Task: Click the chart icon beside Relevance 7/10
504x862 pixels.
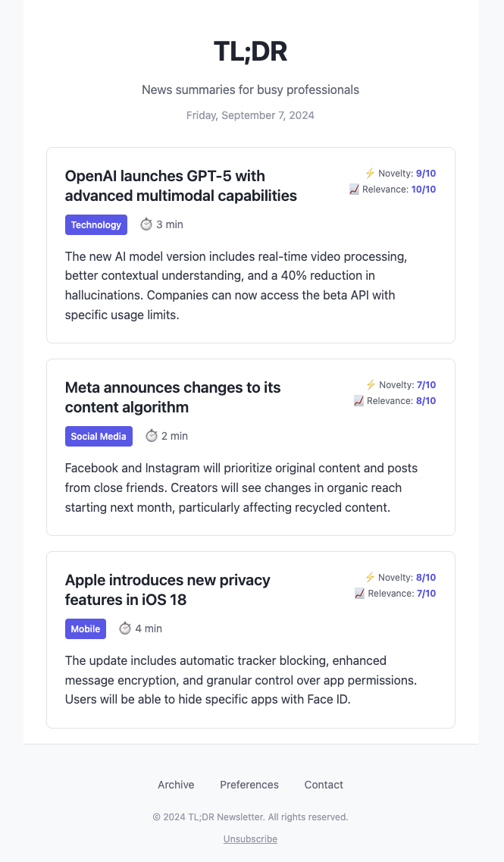Action: (x=358, y=594)
